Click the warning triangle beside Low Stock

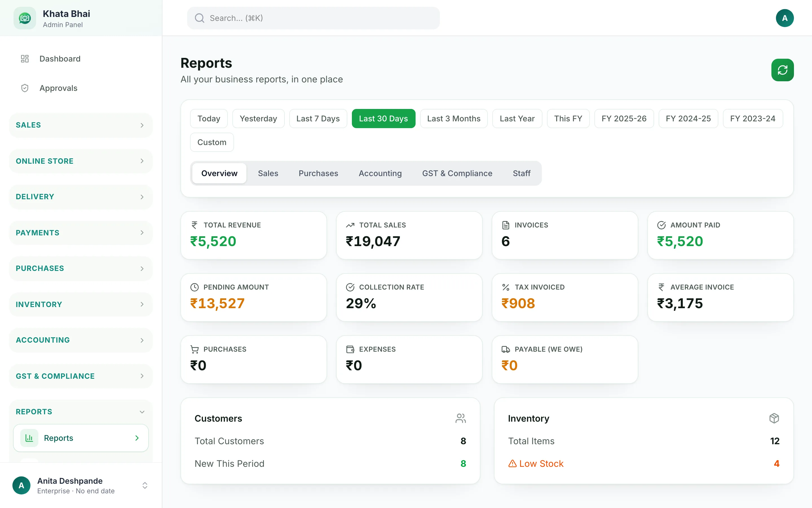point(512,464)
